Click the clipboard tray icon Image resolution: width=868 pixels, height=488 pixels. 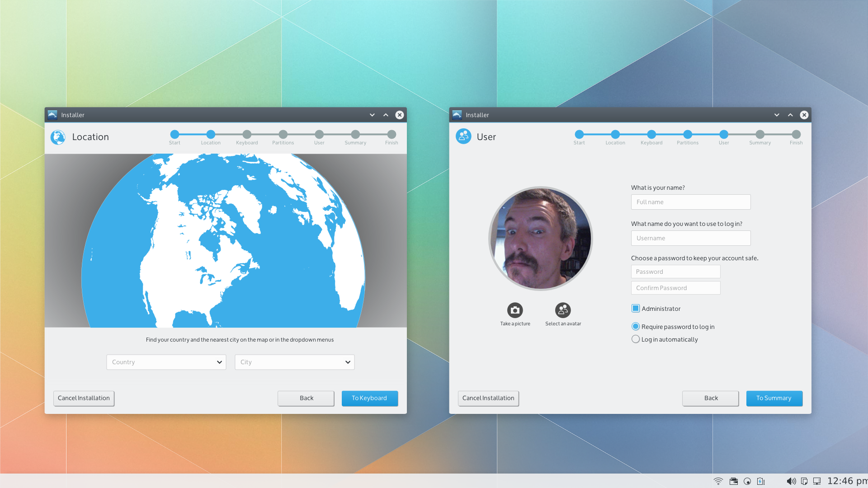point(804,481)
